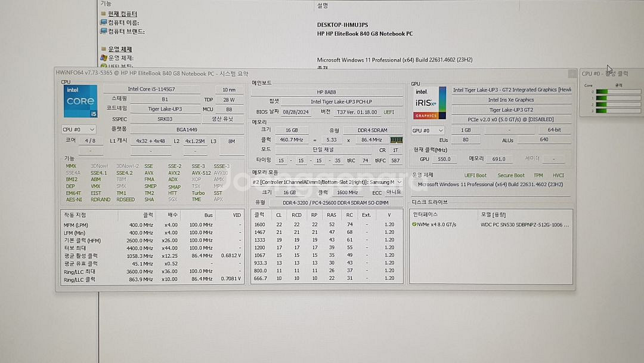Image resolution: width=644 pixels, height=363 pixels.
Task: Click the DDR4-3200 / PC4-25600 module type field
Action: tap(336, 202)
